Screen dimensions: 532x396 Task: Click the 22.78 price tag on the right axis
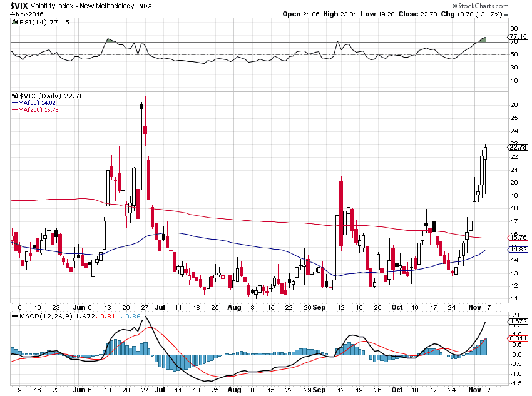pos(518,147)
